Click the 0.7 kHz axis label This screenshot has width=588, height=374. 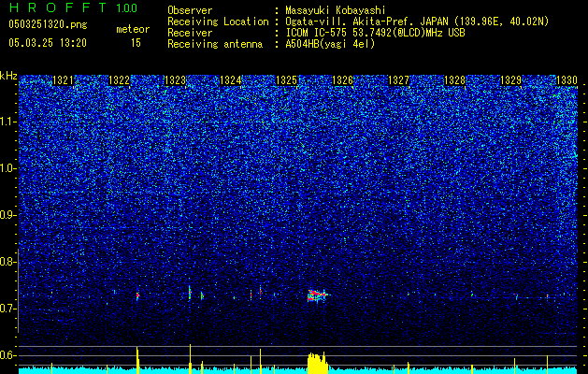(x=7, y=309)
